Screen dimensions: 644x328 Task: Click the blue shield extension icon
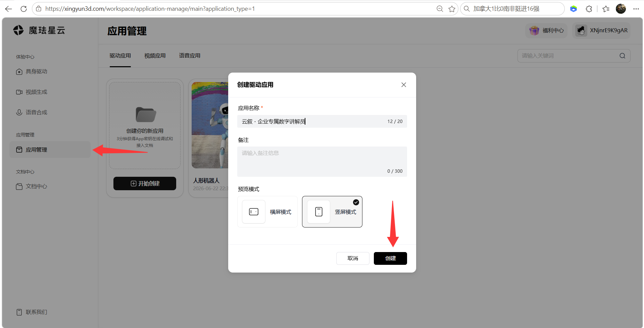pos(574,9)
